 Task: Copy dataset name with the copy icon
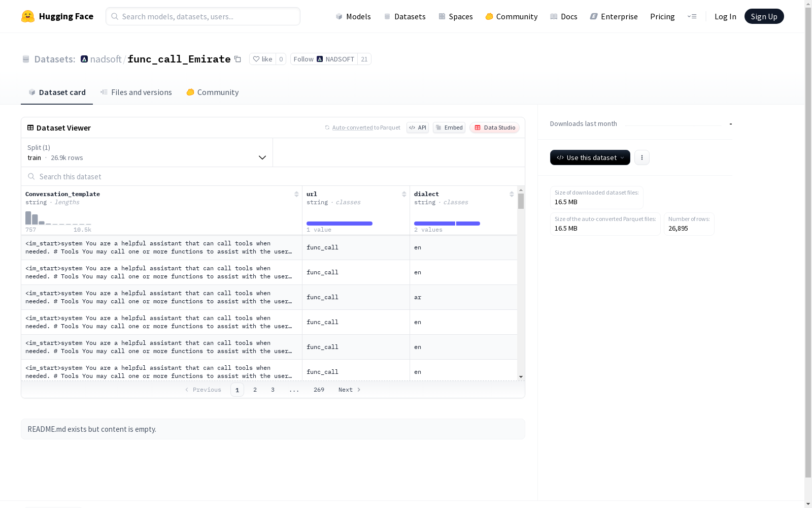pyautogui.click(x=238, y=59)
